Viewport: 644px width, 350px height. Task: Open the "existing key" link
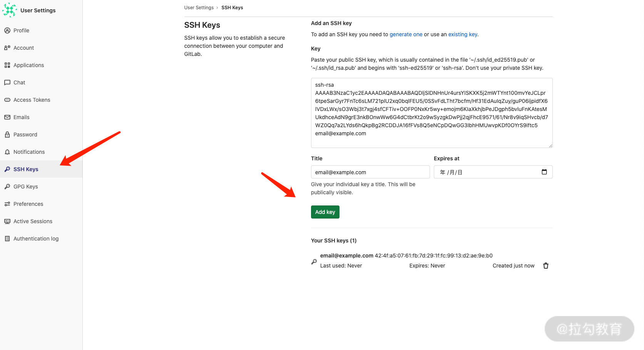pos(463,34)
